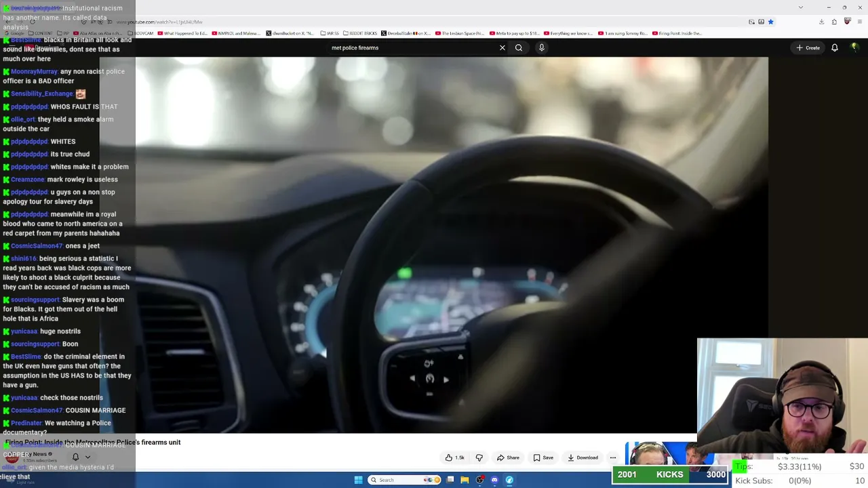
Task: Open 'I am suing Tommy Ro...' bookmark
Action: point(621,33)
